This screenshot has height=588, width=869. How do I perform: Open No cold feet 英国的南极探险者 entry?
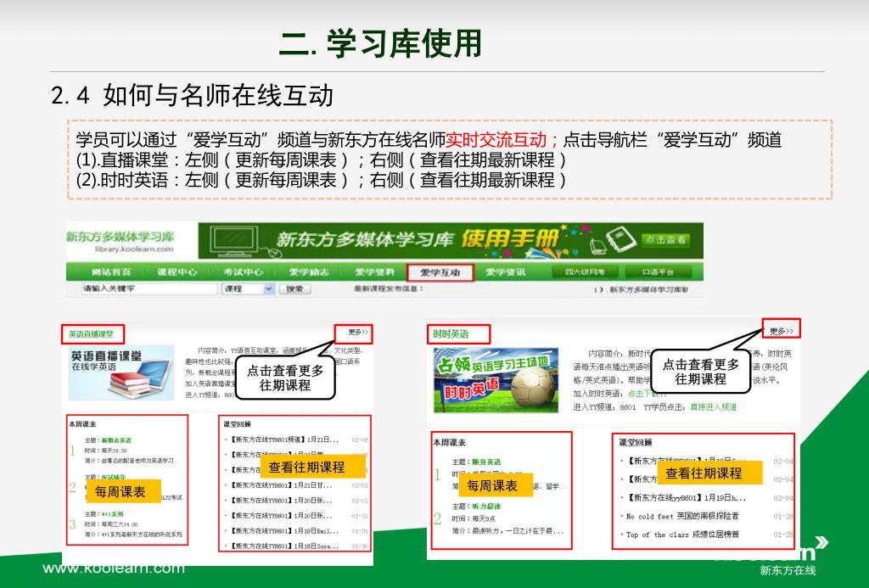682,516
